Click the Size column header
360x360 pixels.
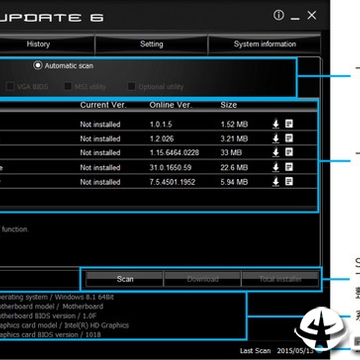pyautogui.click(x=229, y=105)
